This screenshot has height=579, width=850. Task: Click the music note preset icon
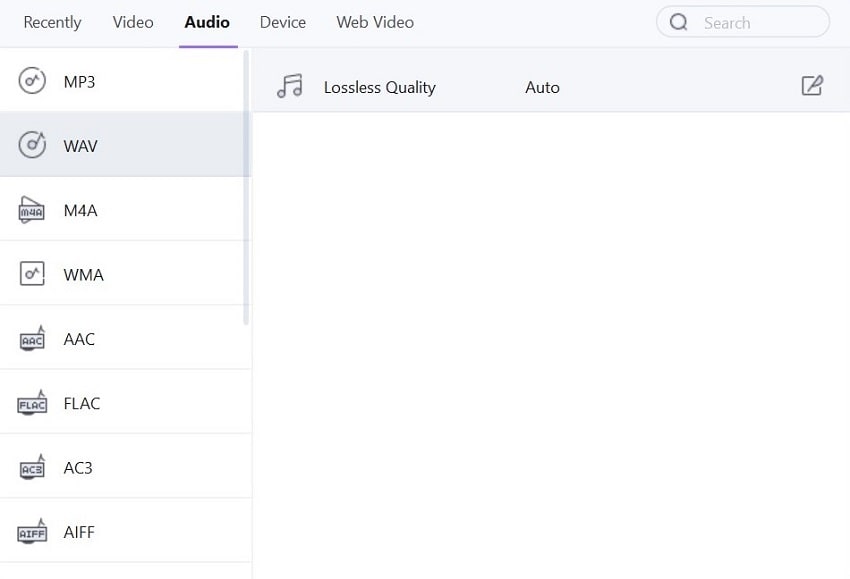click(x=290, y=86)
